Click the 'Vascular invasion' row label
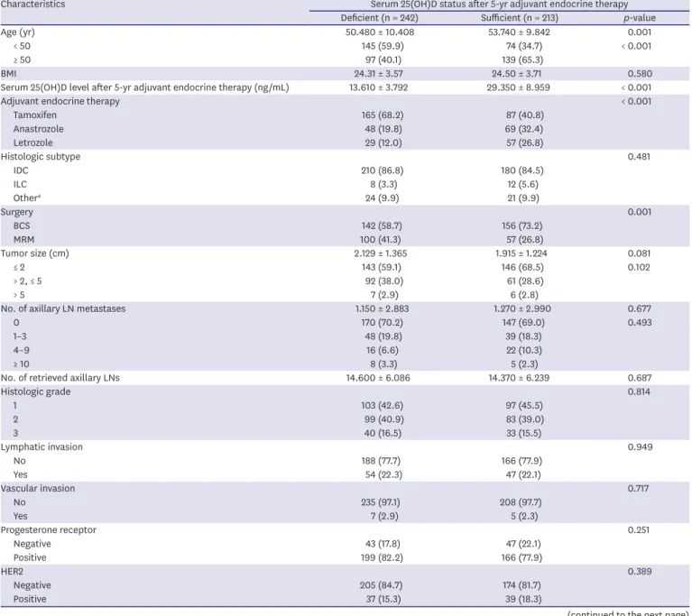This screenshot has width=692, height=616. 38,489
